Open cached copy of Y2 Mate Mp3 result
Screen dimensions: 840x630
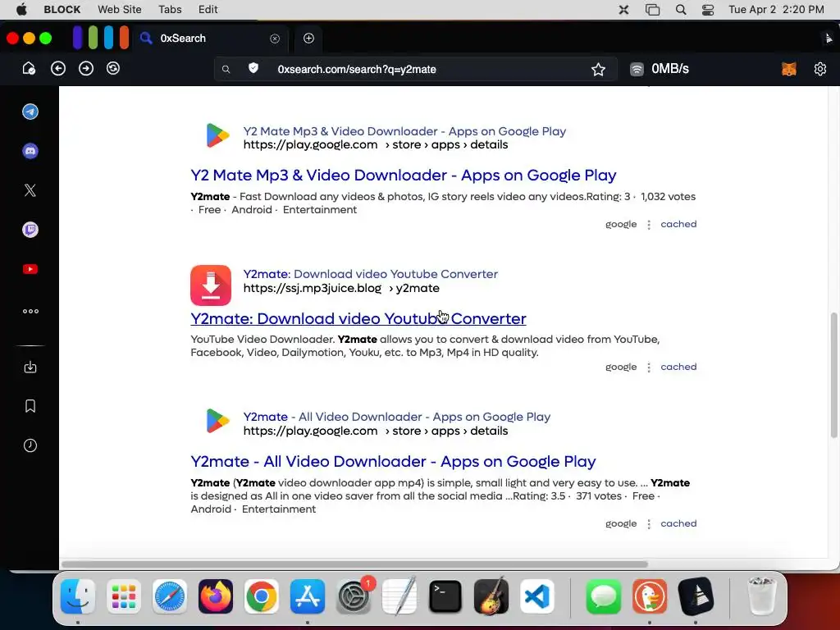click(678, 224)
